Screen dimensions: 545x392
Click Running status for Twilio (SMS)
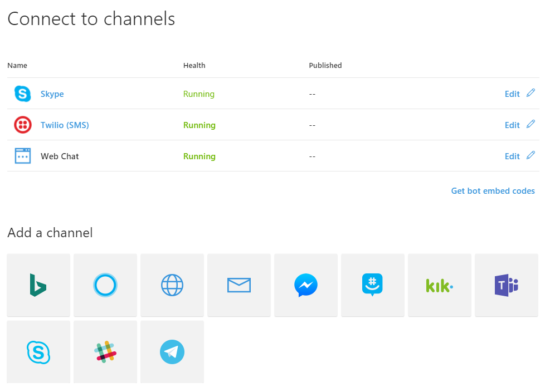point(199,125)
